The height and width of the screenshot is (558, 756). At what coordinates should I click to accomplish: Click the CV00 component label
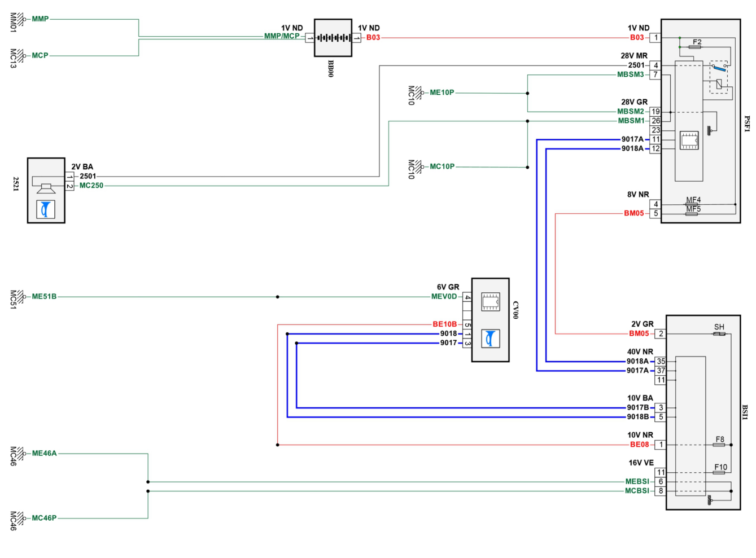pyautogui.click(x=515, y=310)
